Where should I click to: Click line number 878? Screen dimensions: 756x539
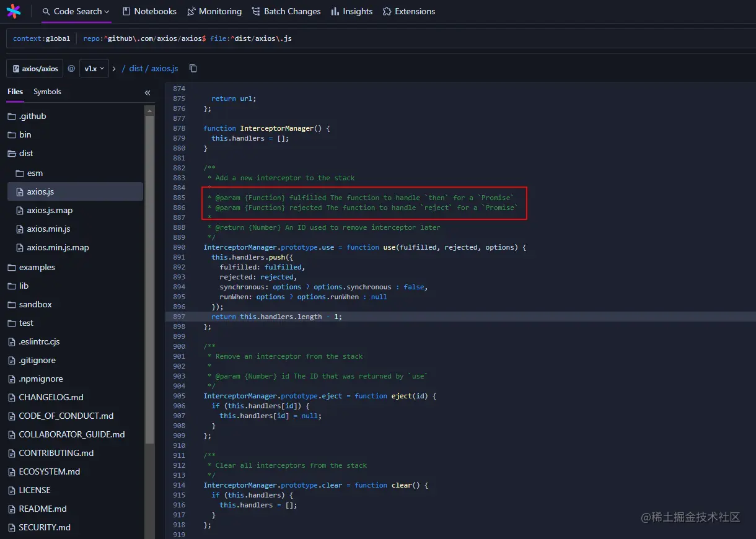pos(178,128)
